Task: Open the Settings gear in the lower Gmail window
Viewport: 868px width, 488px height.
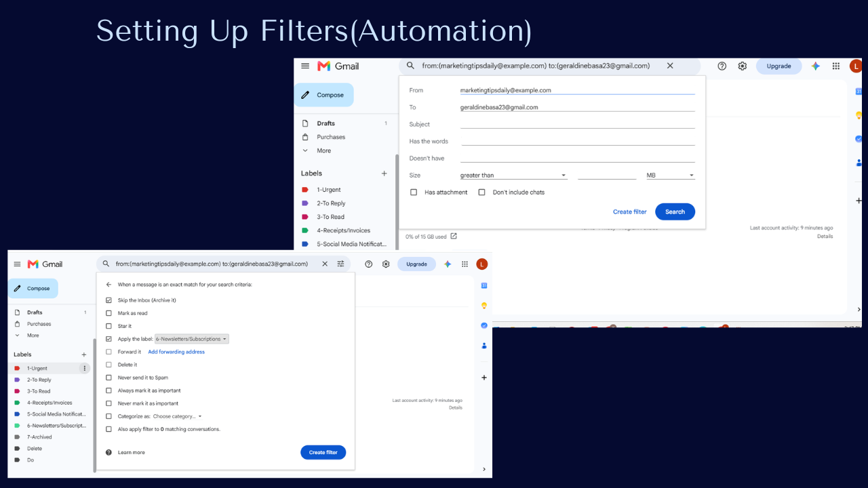Action: click(x=386, y=264)
